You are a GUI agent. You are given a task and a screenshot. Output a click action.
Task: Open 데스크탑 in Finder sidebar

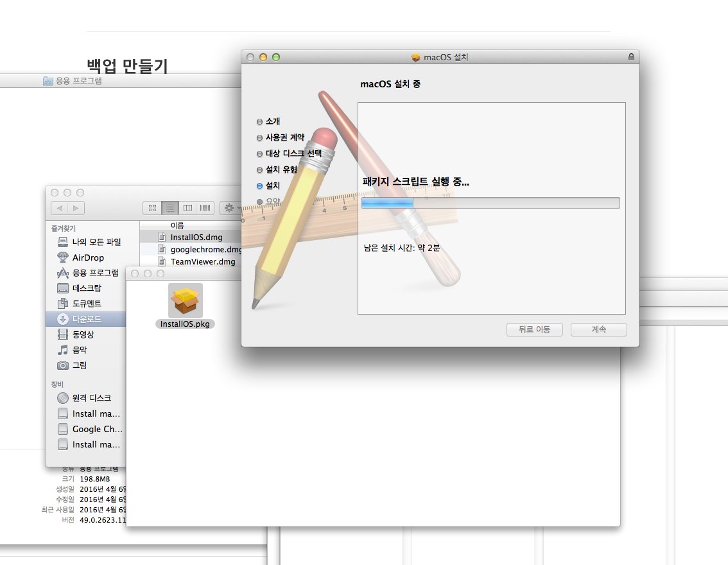(x=79, y=288)
